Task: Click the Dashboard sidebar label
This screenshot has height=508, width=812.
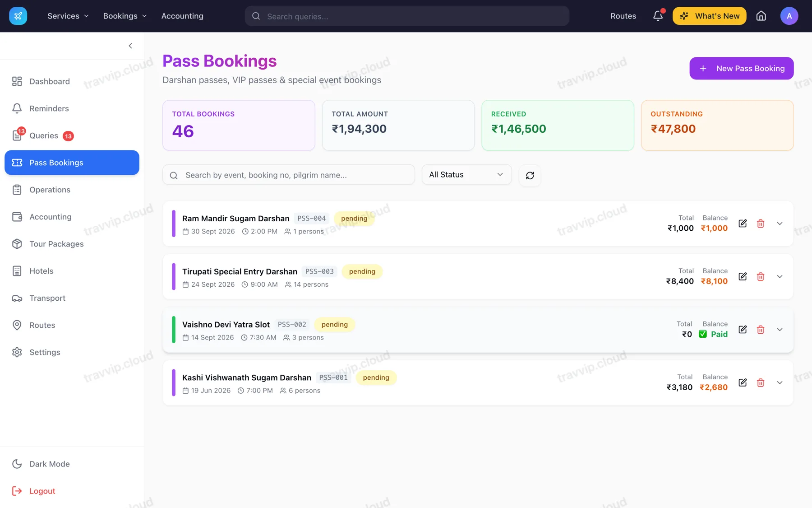Action: (50, 81)
